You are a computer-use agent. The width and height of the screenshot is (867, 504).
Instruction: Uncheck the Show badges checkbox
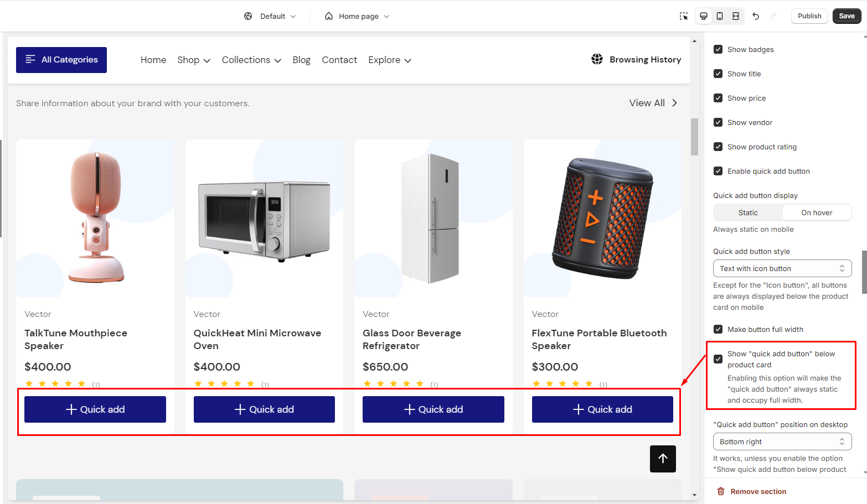click(x=718, y=49)
